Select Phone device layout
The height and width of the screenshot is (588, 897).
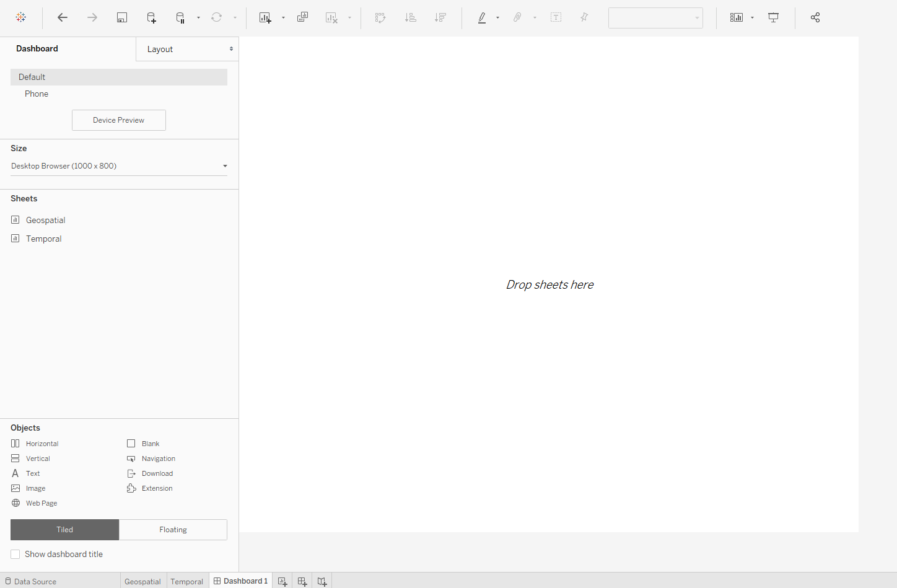(x=37, y=94)
